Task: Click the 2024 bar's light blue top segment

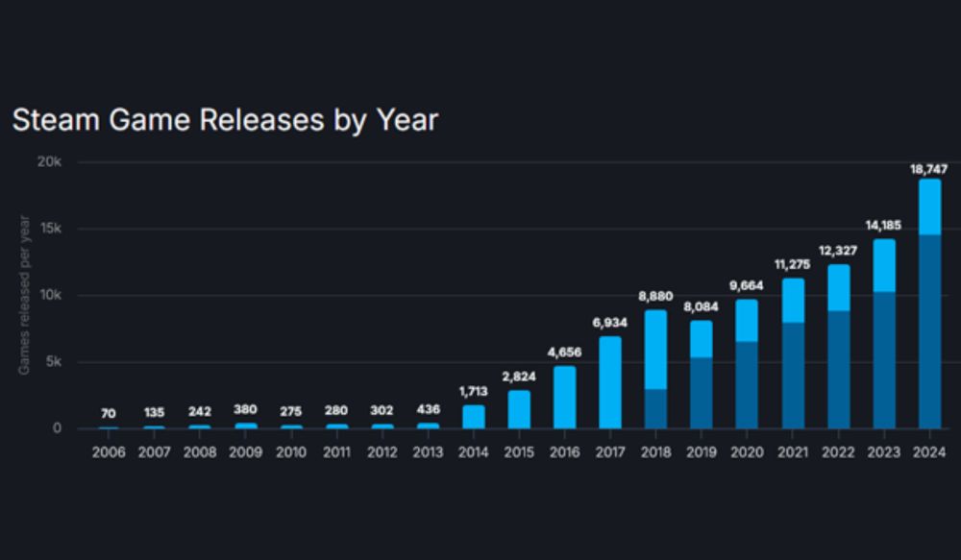Action: 929,207
